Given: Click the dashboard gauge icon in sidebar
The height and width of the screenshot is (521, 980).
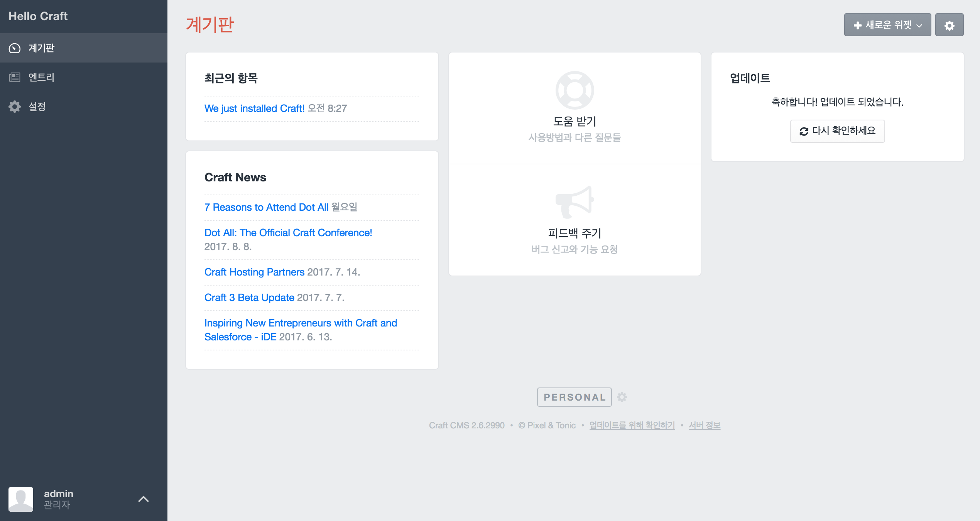Looking at the screenshot, I should [15, 48].
